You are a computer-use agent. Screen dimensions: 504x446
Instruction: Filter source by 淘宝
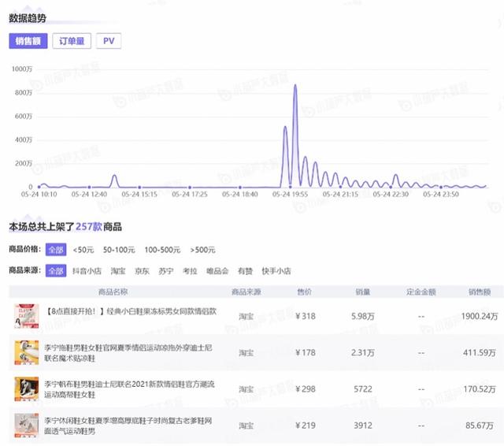(x=118, y=271)
